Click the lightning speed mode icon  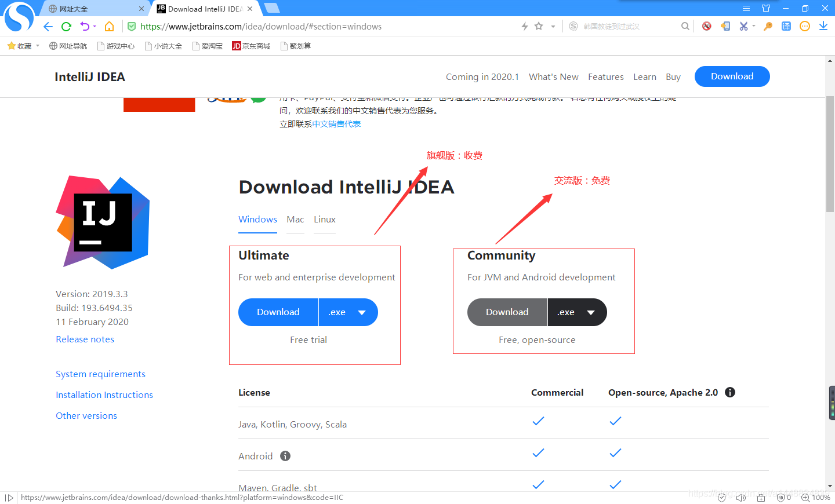tap(525, 27)
